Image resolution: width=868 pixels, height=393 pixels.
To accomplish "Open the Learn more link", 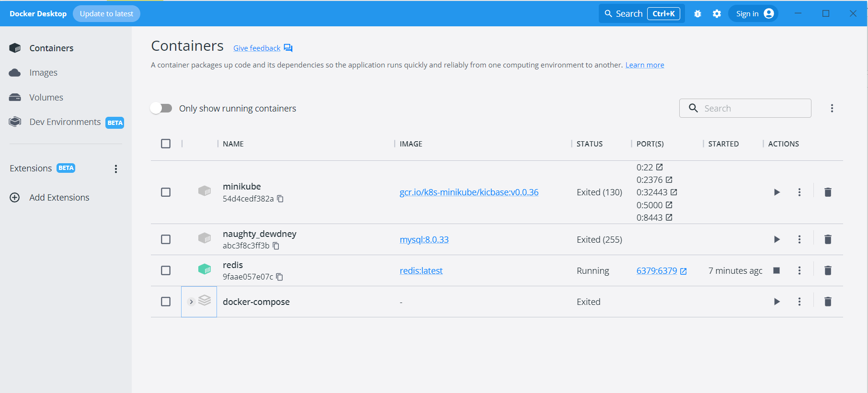I will (645, 65).
